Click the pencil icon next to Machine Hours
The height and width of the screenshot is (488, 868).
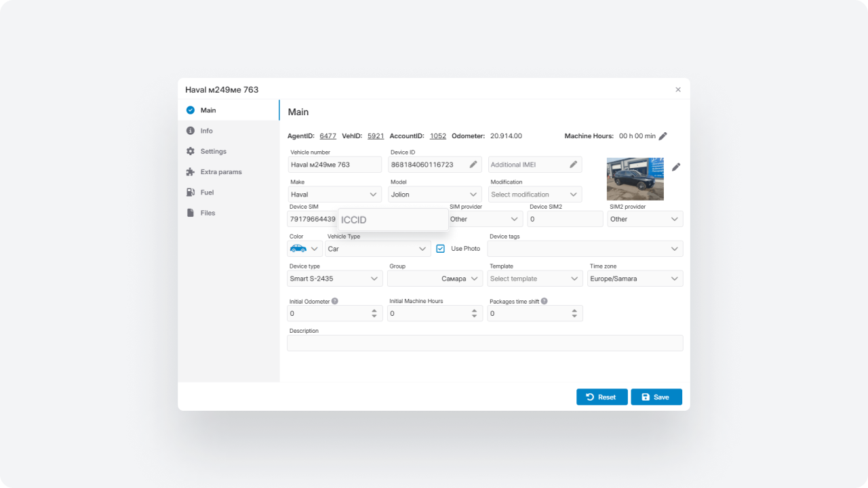[x=663, y=136]
